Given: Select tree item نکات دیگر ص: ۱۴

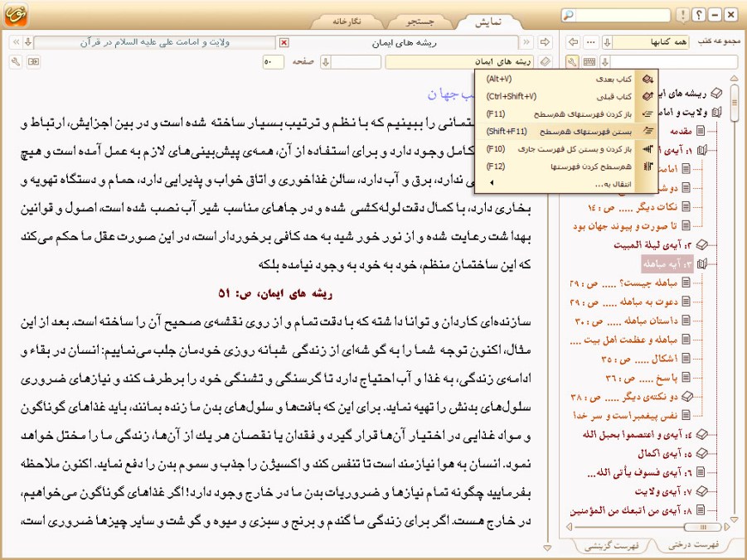Looking at the screenshot, I should (633, 207).
